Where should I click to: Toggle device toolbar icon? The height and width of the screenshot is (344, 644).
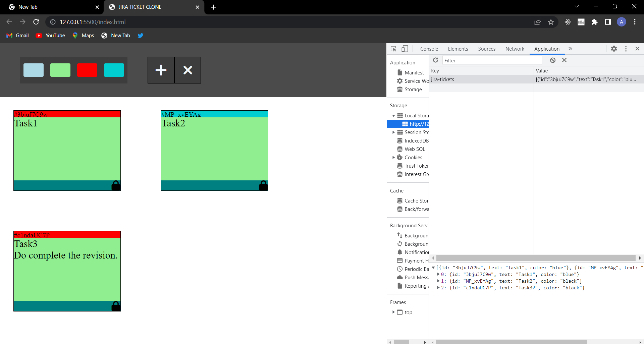(405, 49)
